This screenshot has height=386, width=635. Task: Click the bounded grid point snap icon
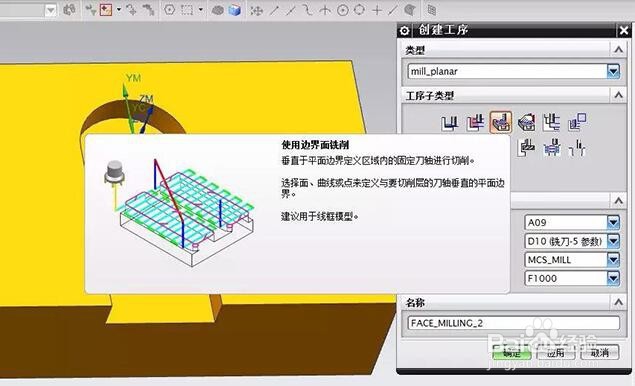(432, 10)
